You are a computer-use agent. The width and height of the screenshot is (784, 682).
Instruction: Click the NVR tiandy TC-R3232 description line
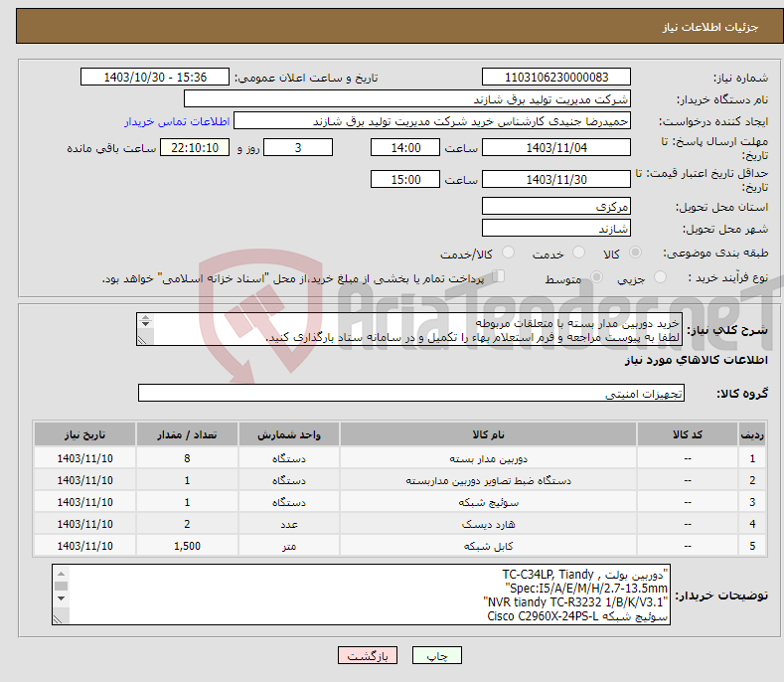575,601
